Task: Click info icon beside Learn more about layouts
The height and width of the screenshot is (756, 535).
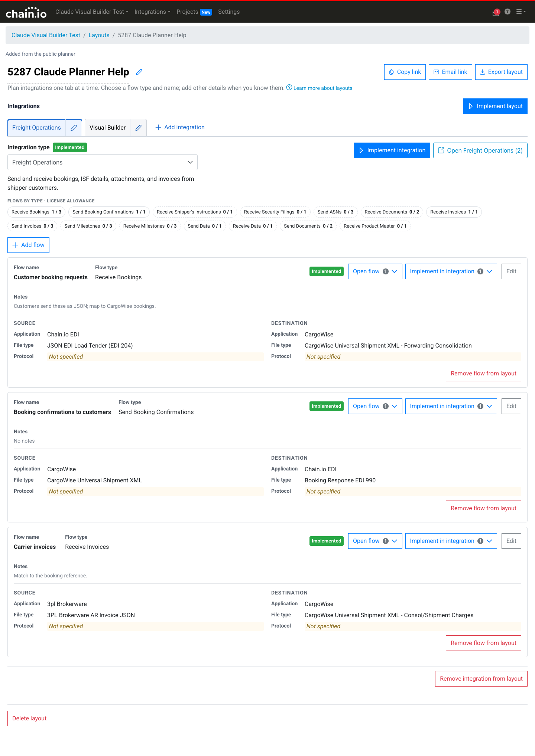Action: pyautogui.click(x=289, y=88)
